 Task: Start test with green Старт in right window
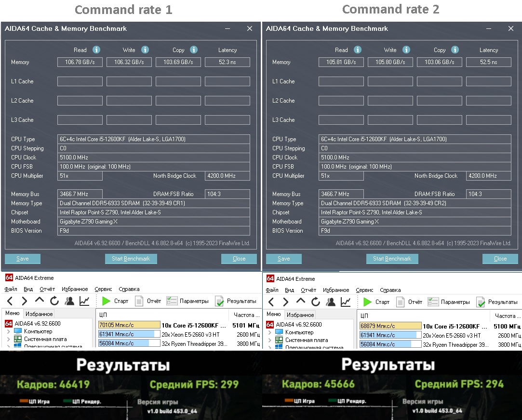point(376,302)
